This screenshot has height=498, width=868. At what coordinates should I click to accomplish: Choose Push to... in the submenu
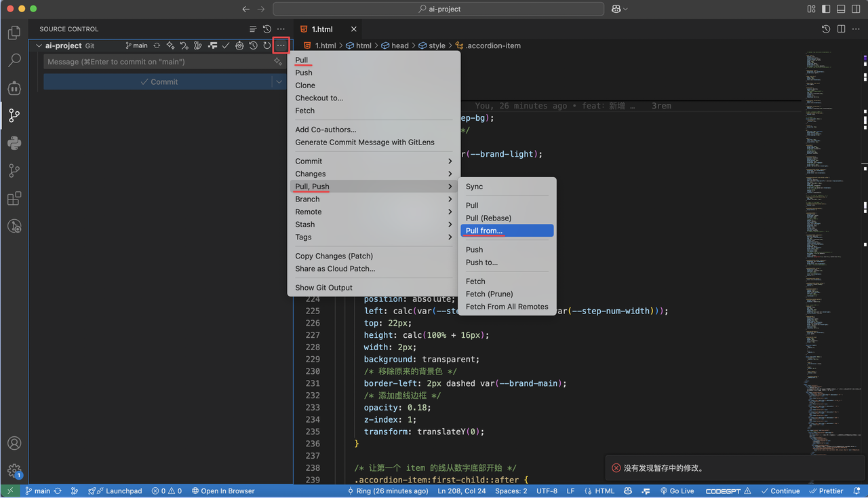pos(507,263)
